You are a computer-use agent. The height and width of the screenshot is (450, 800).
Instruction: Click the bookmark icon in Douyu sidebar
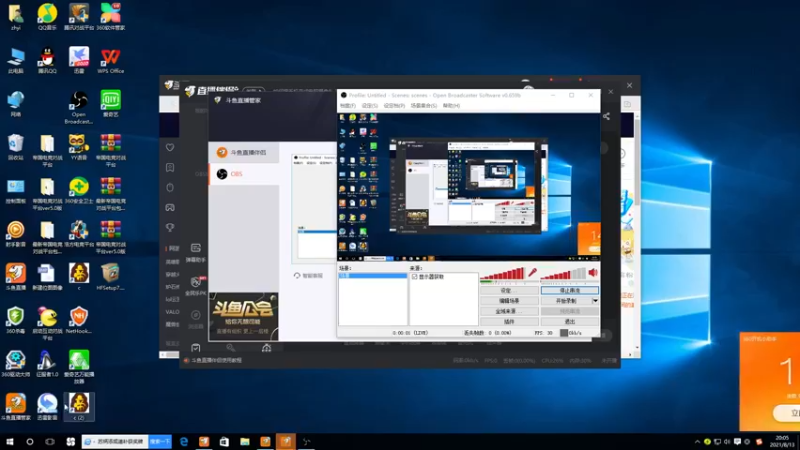(x=170, y=167)
